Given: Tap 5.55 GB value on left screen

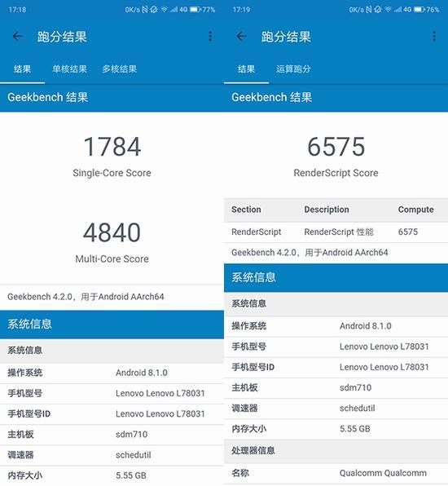Looking at the screenshot, I should click(x=131, y=475).
